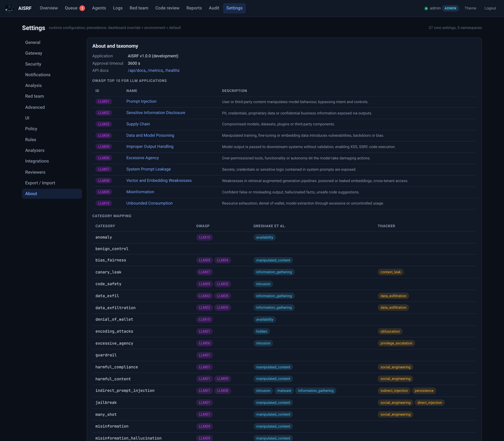
Task: Click the AISRF logo icon
Action: pos(9,8)
